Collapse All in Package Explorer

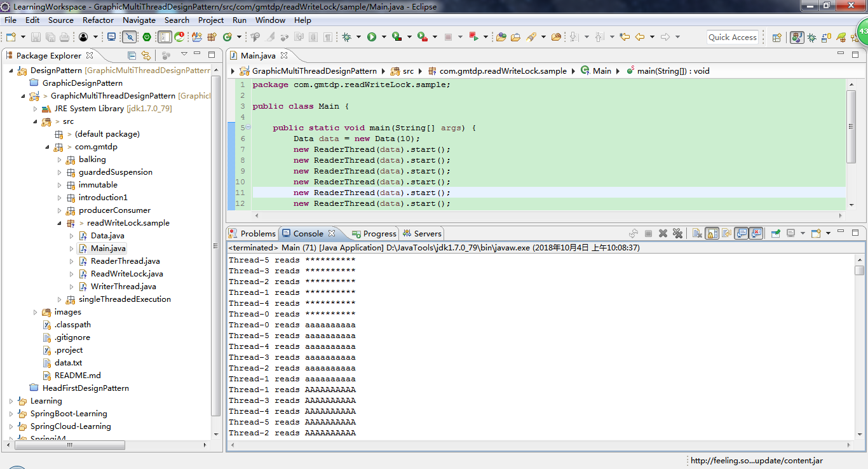coord(132,55)
